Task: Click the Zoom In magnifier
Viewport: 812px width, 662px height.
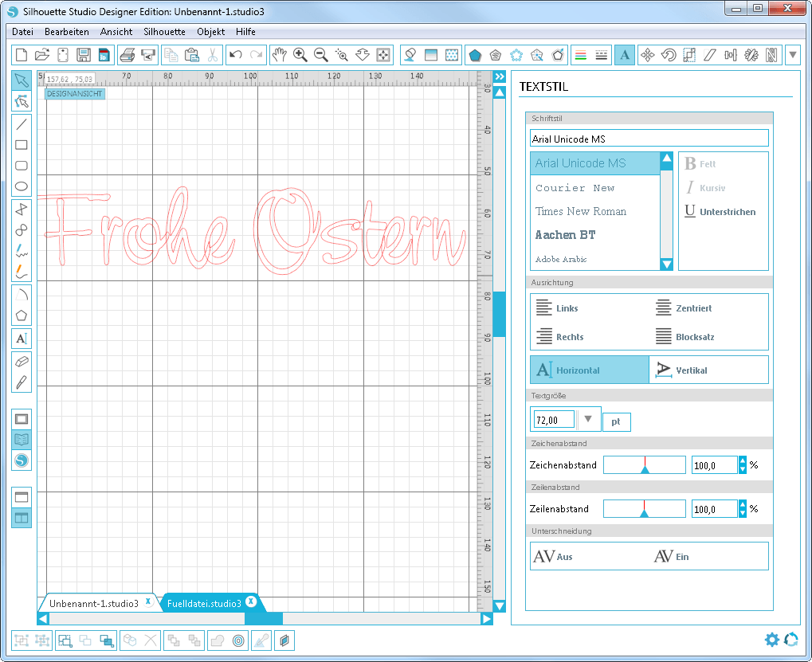Action: click(300, 55)
